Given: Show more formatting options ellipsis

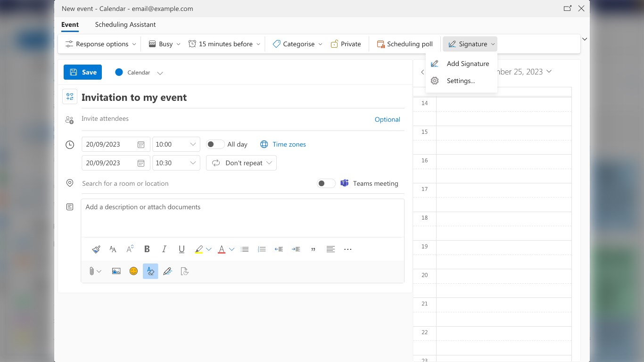Looking at the screenshot, I should (x=348, y=249).
